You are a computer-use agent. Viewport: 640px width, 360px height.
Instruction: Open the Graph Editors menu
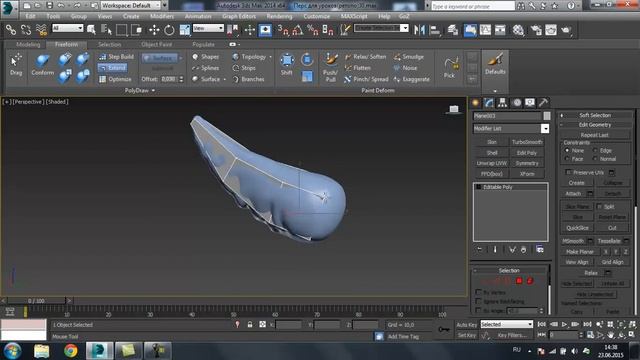tap(239, 16)
